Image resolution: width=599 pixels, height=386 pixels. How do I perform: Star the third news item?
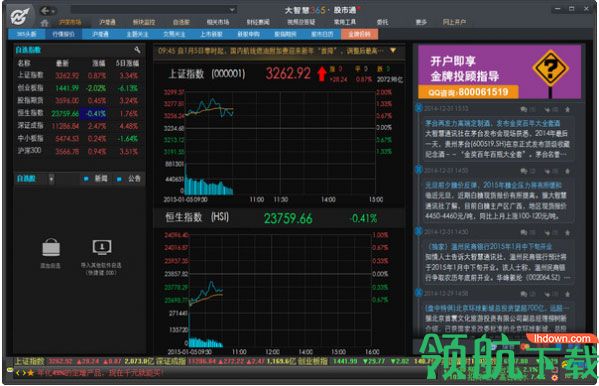tap(567, 232)
